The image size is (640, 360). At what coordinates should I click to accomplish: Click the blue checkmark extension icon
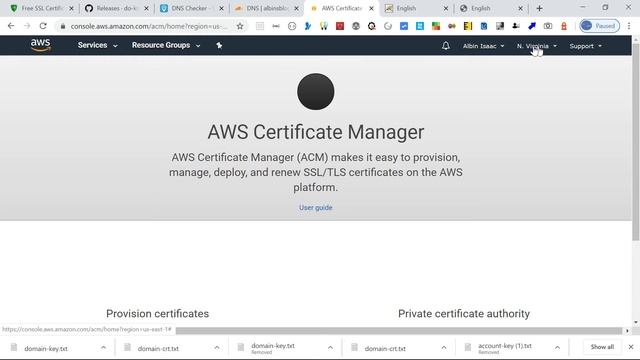pyautogui.click(x=404, y=26)
